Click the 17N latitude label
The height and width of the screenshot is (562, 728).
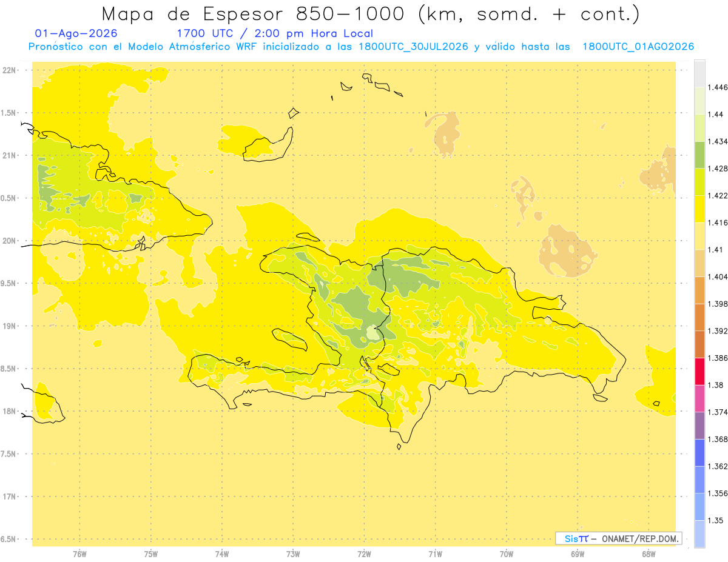point(10,497)
